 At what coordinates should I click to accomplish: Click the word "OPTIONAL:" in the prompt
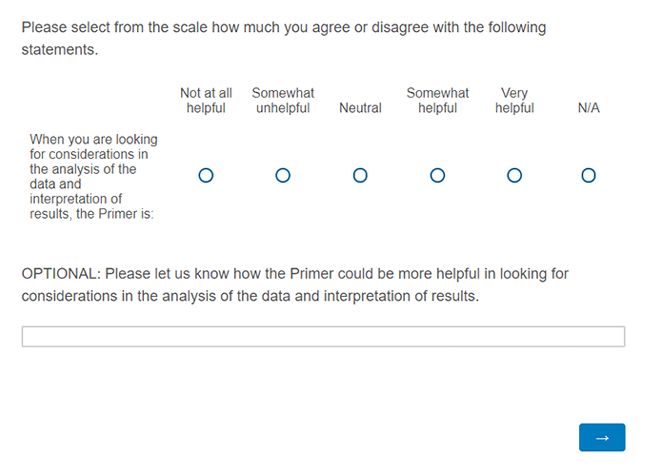point(60,273)
